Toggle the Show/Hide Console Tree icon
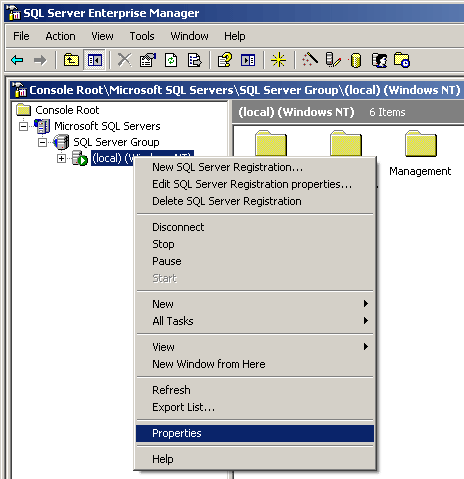This screenshot has height=479, width=464. [95, 60]
